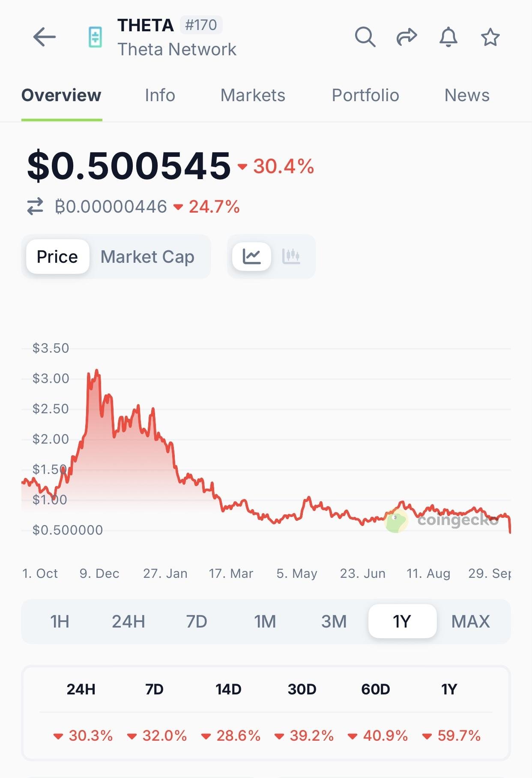The width and height of the screenshot is (532, 778).
Task: Select the Market Cap toggle
Action: tap(147, 257)
